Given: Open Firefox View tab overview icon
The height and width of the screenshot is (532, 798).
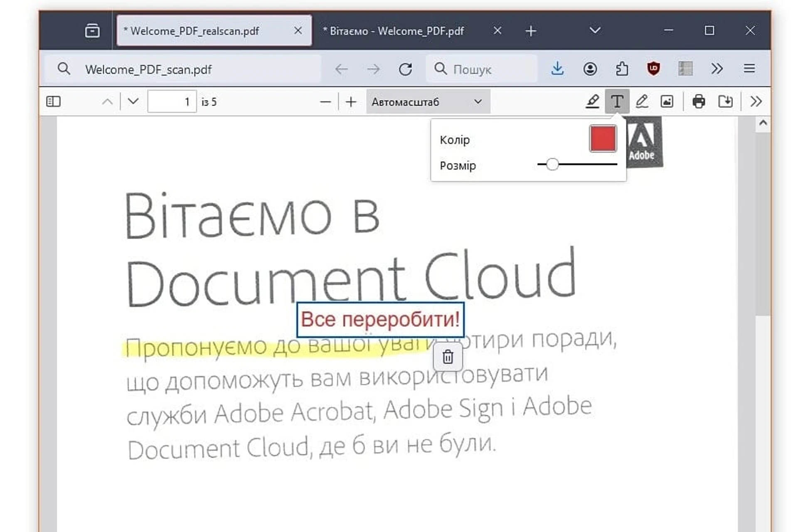Looking at the screenshot, I should [92, 31].
